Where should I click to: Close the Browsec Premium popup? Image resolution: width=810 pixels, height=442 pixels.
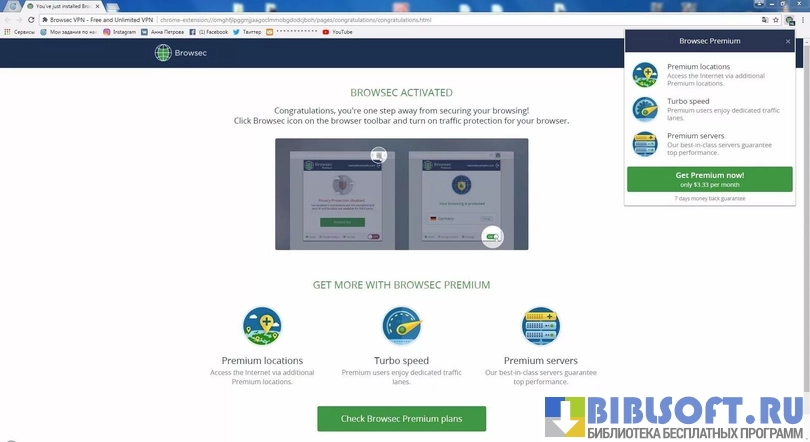tap(787, 42)
